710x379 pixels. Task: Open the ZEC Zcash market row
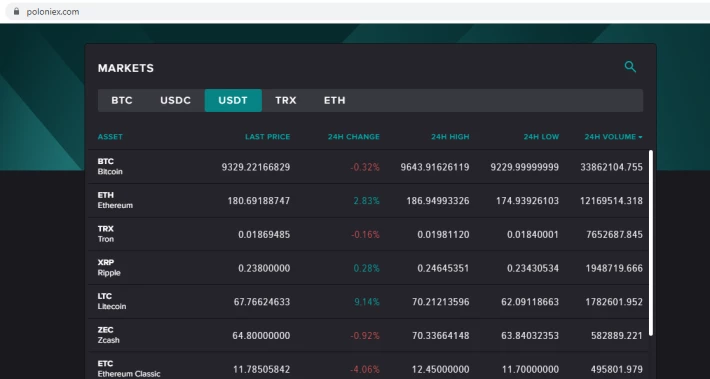point(368,335)
